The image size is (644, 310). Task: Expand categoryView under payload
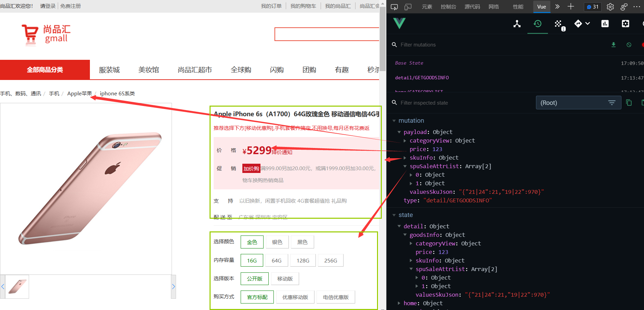click(405, 140)
